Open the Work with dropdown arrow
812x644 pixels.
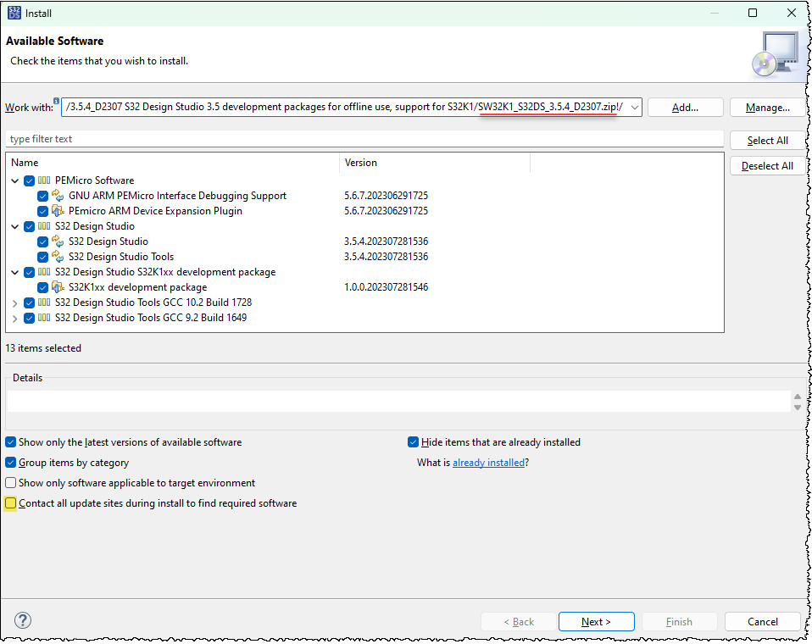pos(634,108)
